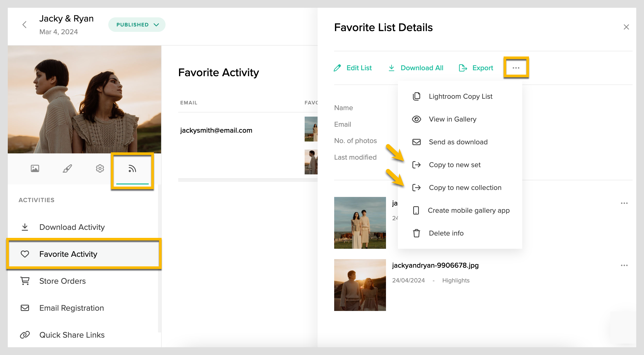The height and width of the screenshot is (355, 644).
Task: Expand the Published status dropdown
Action: 137,25
